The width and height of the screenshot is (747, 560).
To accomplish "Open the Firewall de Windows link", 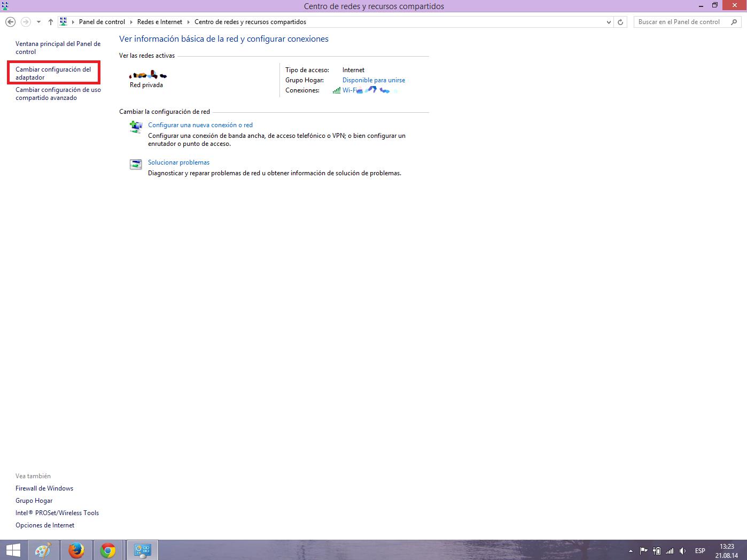I will point(44,488).
